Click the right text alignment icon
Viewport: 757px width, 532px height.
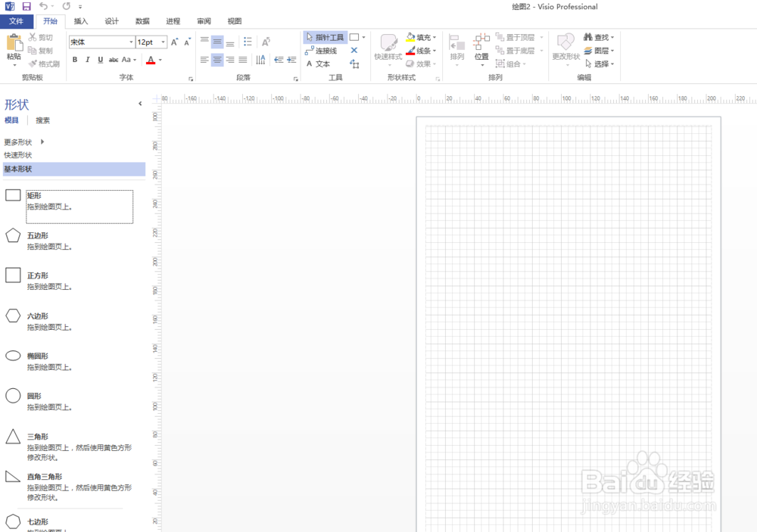pyautogui.click(x=230, y=60)
